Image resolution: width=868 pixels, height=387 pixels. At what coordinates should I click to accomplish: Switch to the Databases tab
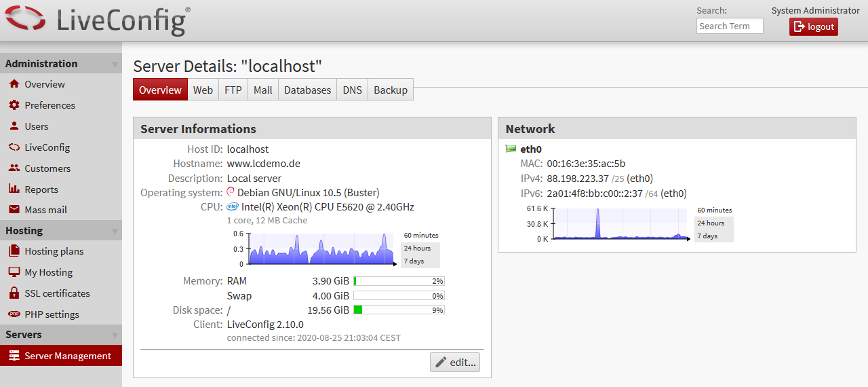point(307,90)
